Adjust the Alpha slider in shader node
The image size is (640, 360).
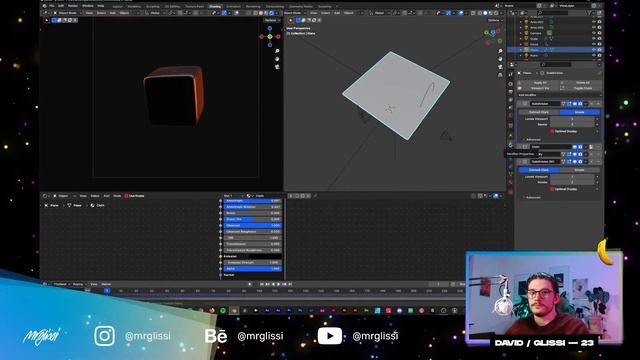tap(253, 269)
